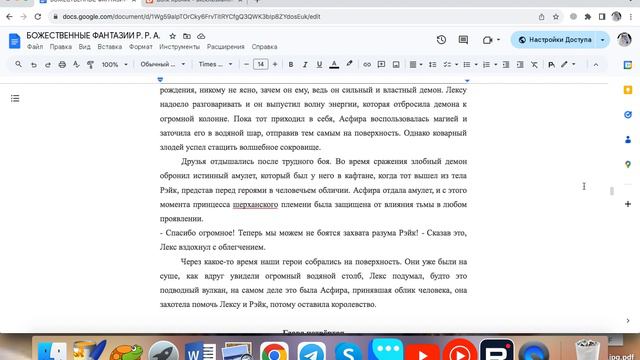This screenshot has height=360, width=640.
Task: Toggle bold formatting
Action: 291,64
